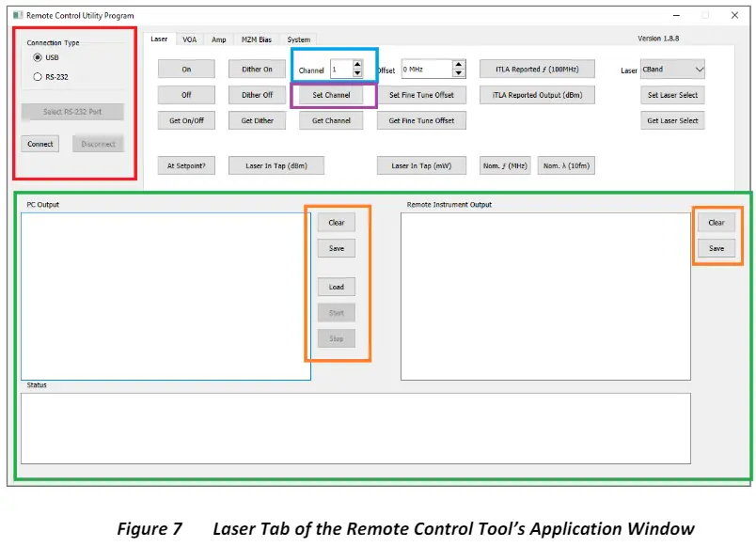This screenshot has height=547, width=756.
Task: Click Get Fine Tune Offset button
Action: (x=421, y=120)
